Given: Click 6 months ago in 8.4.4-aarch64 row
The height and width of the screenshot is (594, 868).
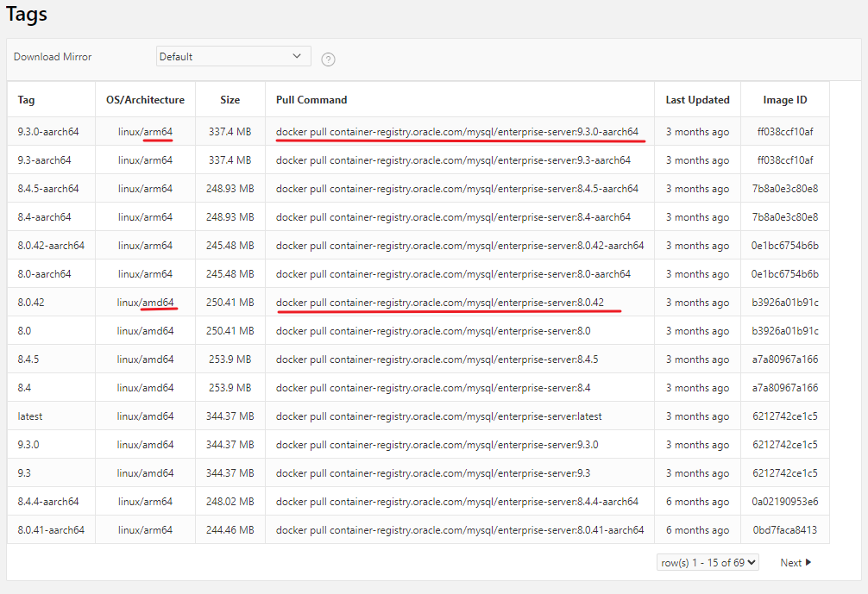Looking at the screenshot, I should tap(697, 503).
